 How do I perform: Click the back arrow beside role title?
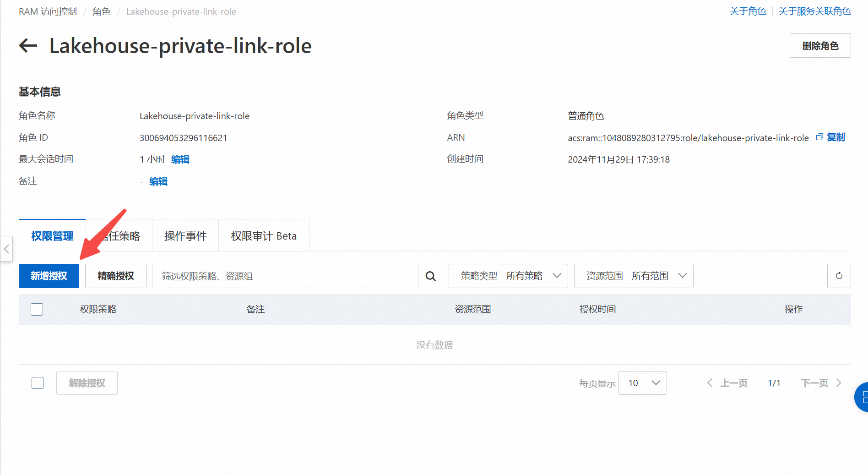28,45
